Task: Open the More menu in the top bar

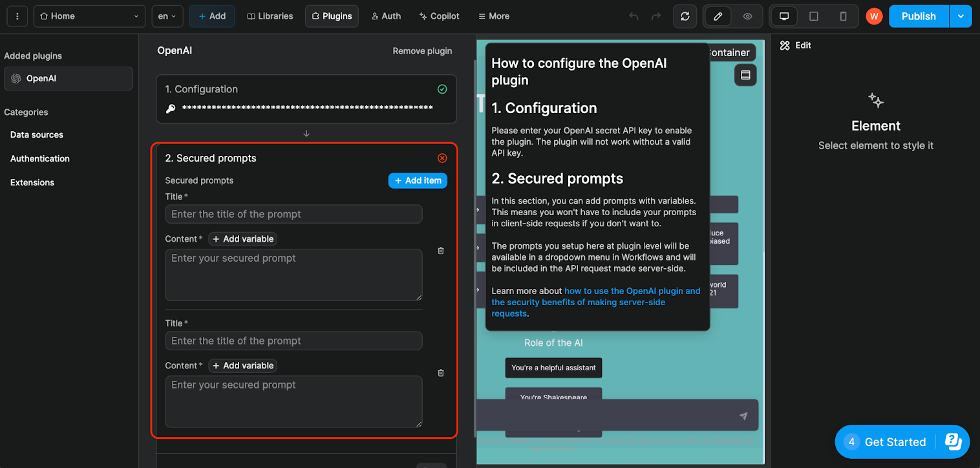Action: point(493,16)
